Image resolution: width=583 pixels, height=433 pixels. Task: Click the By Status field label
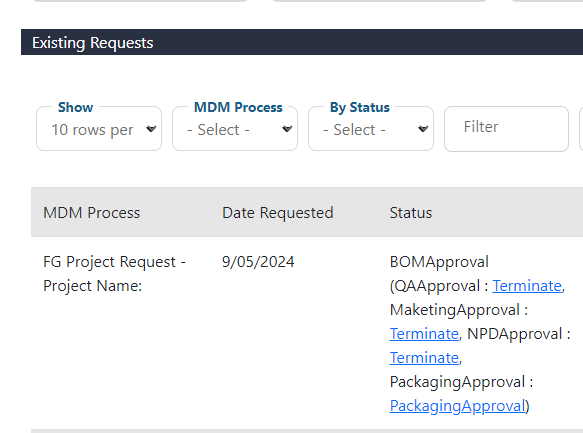pyautogui.click(x=360, y=107)
